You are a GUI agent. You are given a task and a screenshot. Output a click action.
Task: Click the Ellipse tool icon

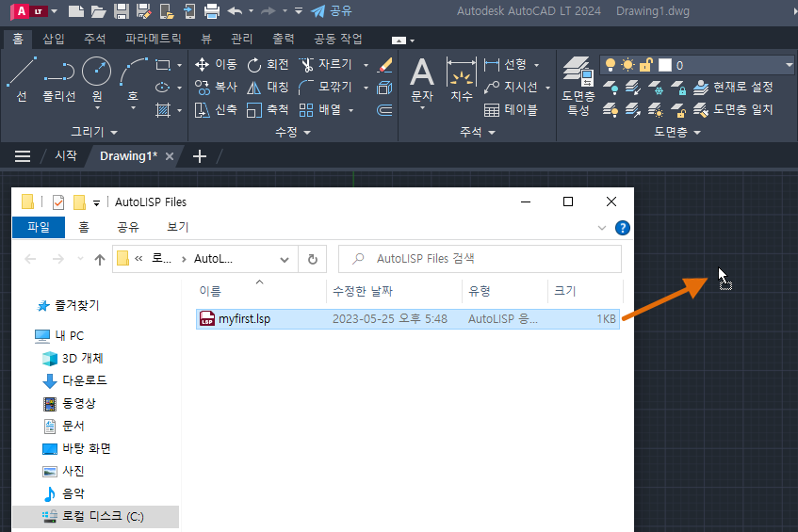(163, 88)
